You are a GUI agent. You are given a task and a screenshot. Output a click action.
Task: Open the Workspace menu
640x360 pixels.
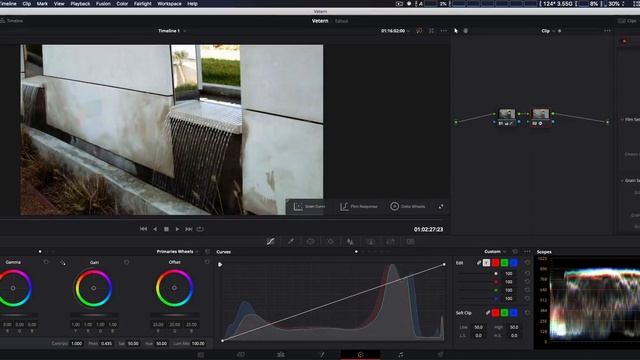pyautogui.click(x=169, y=4)
